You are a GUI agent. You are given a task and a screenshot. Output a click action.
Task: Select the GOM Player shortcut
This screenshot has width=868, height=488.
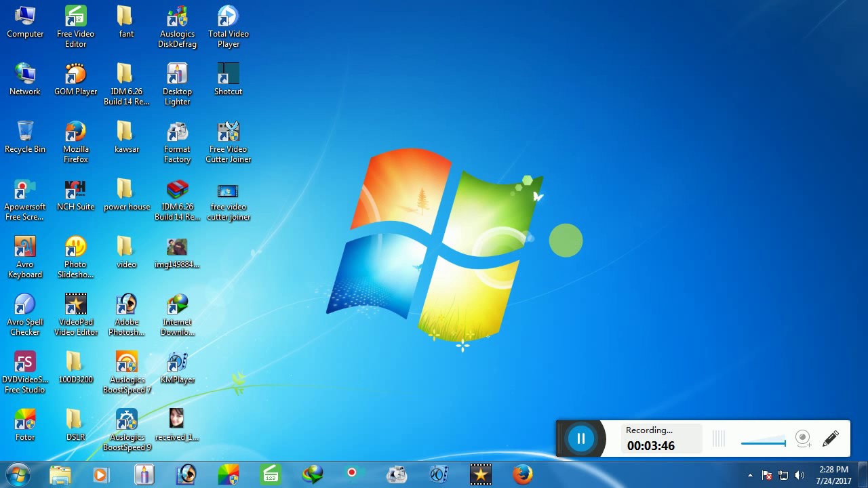click(75, 80)
